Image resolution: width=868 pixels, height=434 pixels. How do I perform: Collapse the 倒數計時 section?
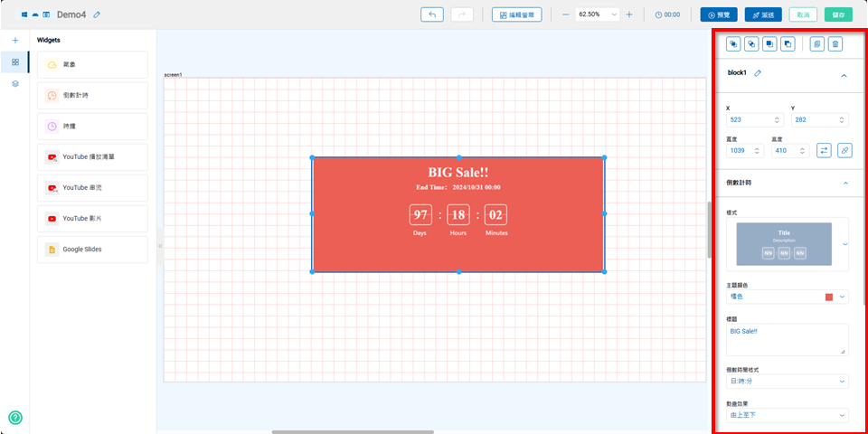[844, 183]
